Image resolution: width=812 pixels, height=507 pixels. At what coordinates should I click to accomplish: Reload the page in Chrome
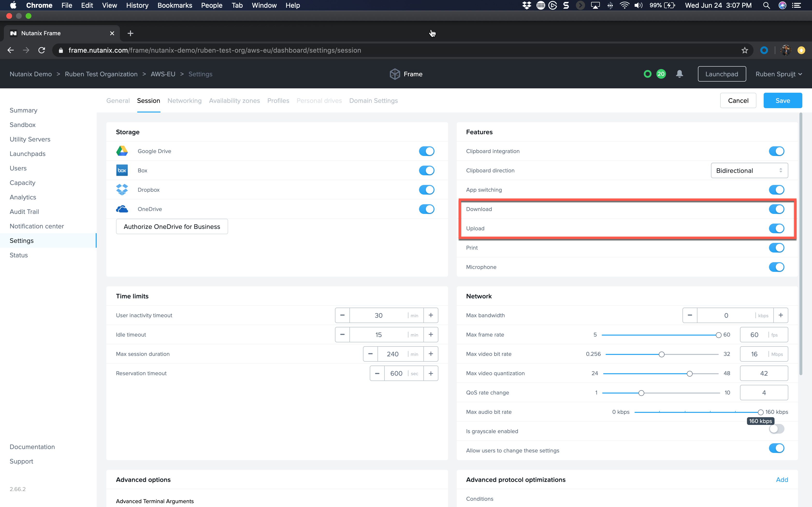(x=42, y=50)
